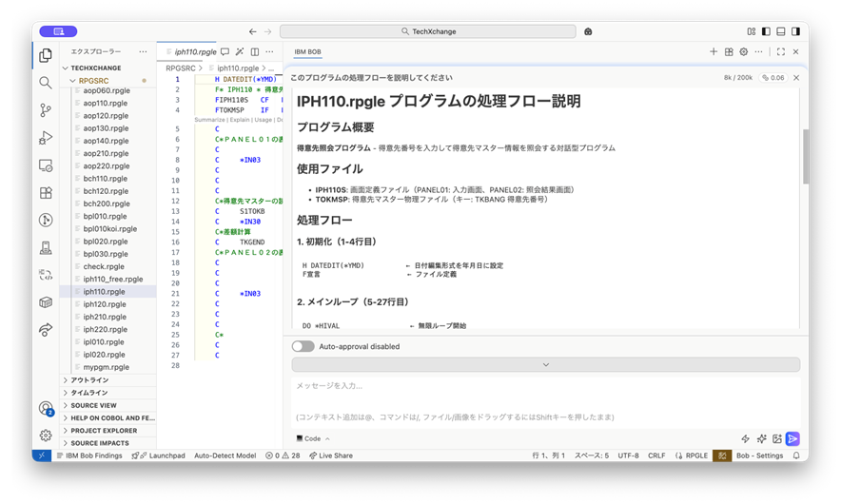Image resolution: width=841 pixels, height=504 pixels.
Task: Toggle the Auto-approval switch
Action: click(303, 347)
